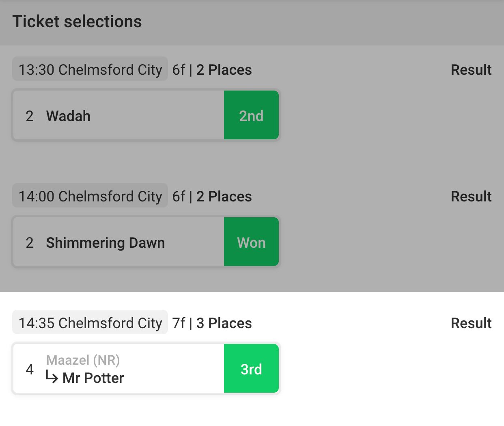504x426 pixels.
Task: Click 6f | 2 Places for the 13:30 race
Action: point(212,70)
